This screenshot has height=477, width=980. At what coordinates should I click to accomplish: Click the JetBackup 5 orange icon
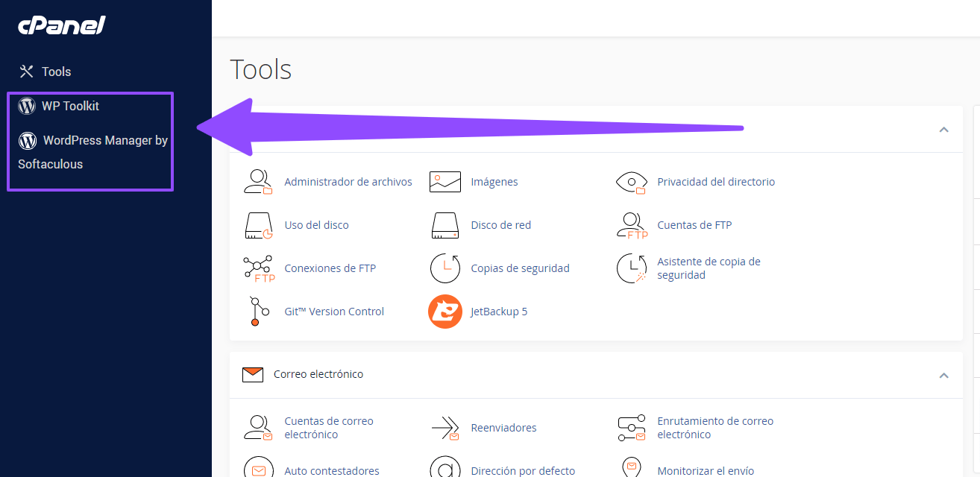coord(445,312)
